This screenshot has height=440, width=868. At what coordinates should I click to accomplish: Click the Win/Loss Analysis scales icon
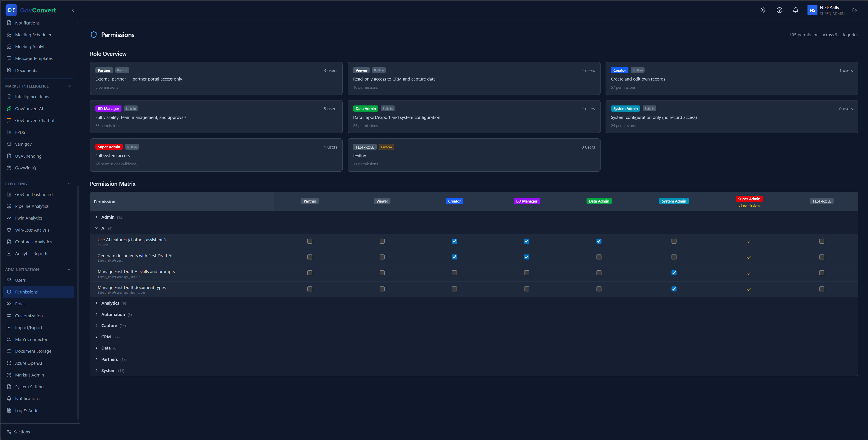9,230
